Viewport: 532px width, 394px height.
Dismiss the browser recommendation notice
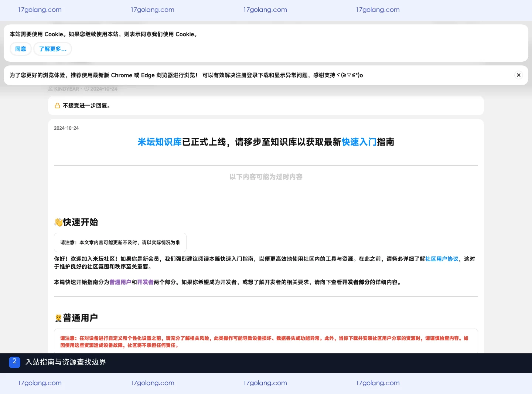[519, 75]
